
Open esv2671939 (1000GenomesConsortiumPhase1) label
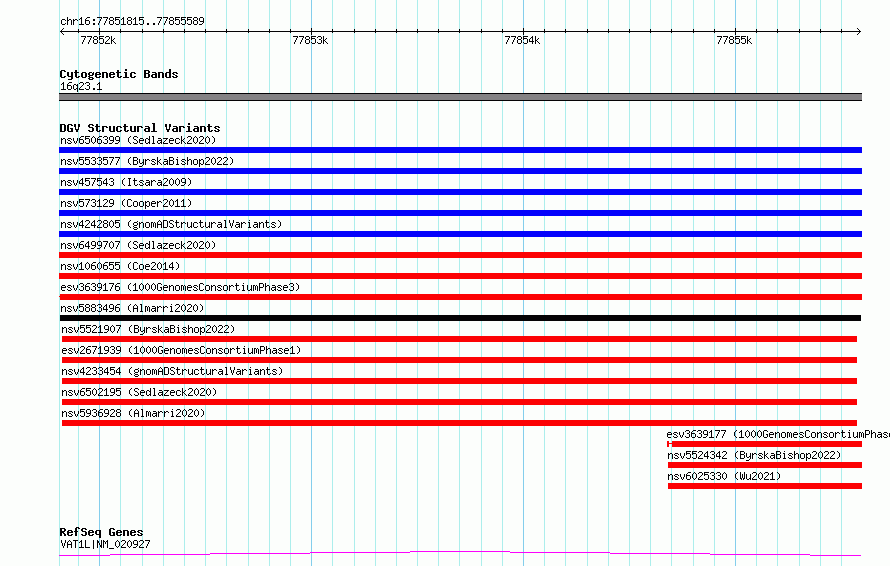pyautogui.click(x=181, y=350)
